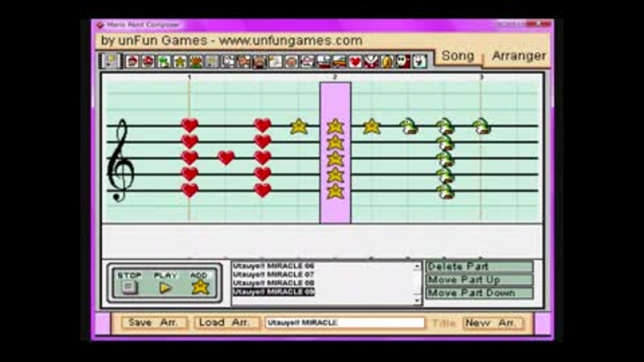Select the Dog instrument icon
The image size is (644, 362).
[x=228, y=62]
